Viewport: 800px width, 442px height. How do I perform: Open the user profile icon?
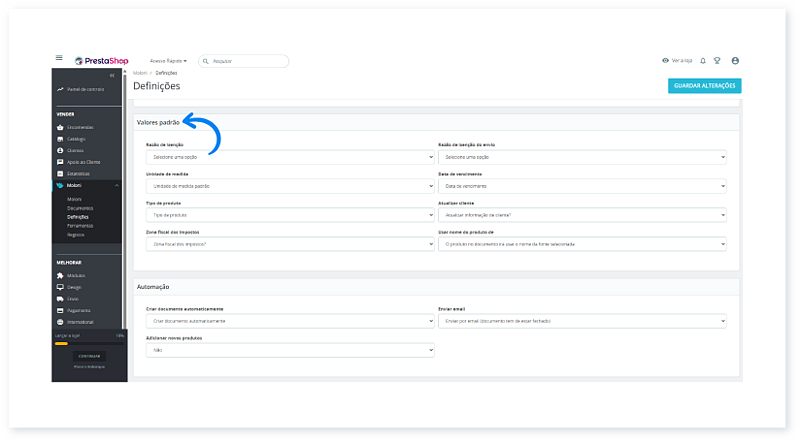[x=735, y=61]
